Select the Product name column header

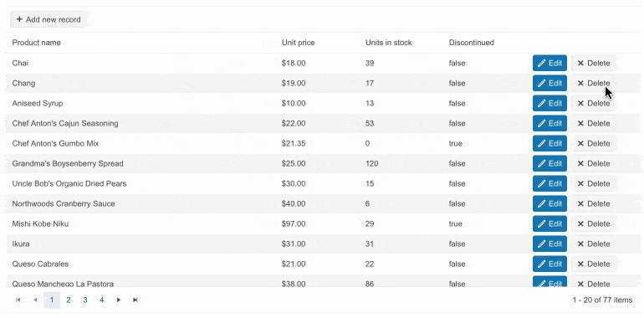click(x=36, y=43)
